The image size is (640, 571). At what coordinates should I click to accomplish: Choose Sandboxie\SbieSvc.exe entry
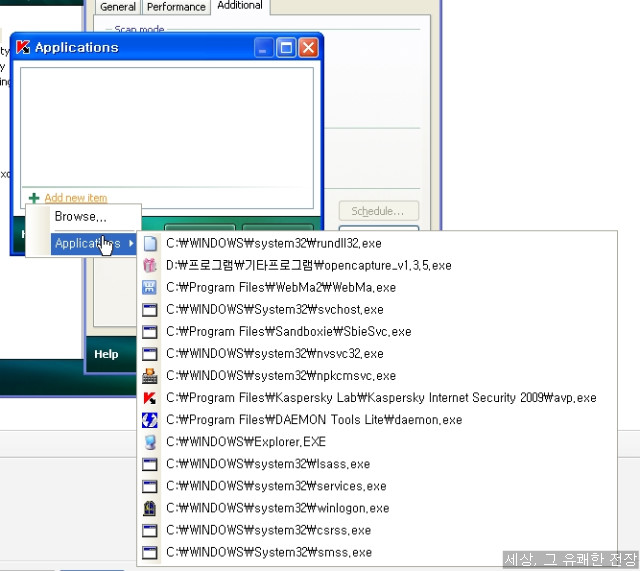click(377, 331)
